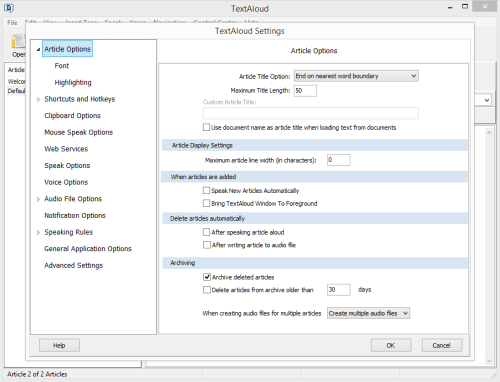Click the TextAloud app icon in title bar
This screenshot has height=382, width=500.
click(x=9, y=8)
